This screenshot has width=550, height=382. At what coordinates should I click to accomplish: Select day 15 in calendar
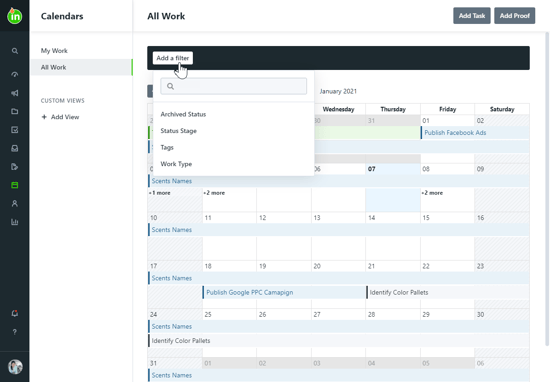tap(426, 218)
